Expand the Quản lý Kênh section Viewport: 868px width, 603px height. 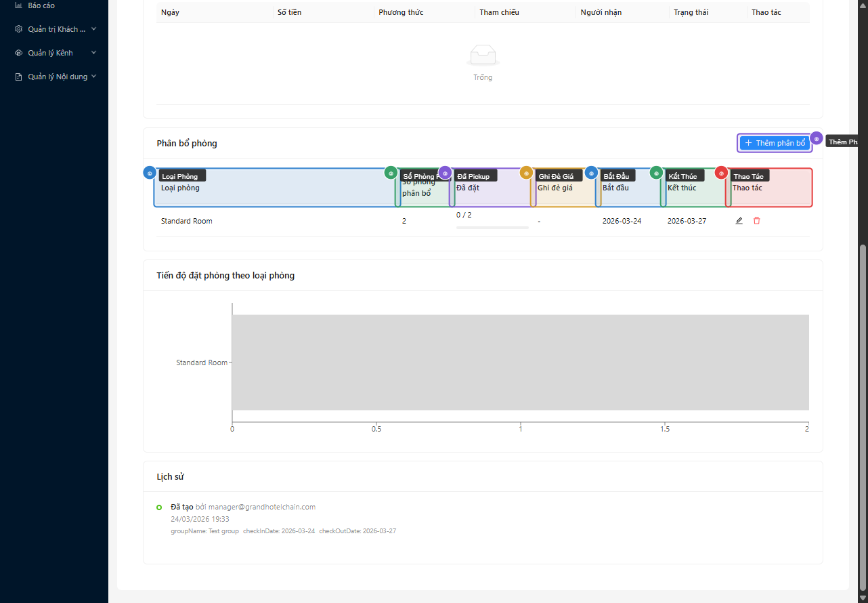(93, 52)
